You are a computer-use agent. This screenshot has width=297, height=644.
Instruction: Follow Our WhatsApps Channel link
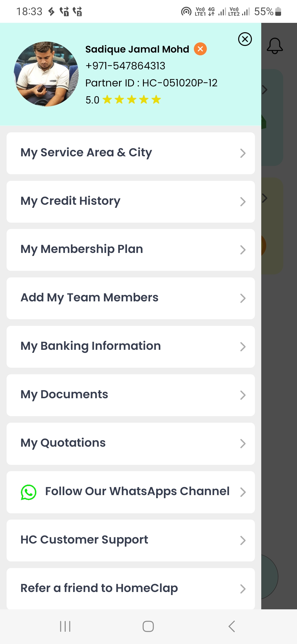pyautogui.click(x=137, y=492)
